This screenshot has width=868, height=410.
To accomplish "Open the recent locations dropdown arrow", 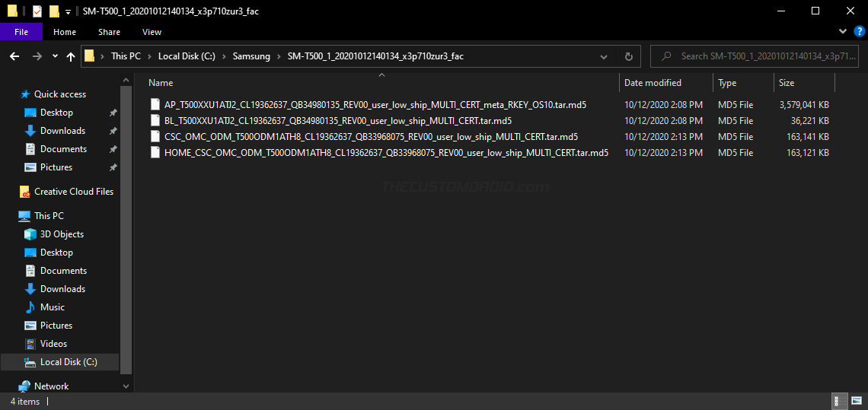I will click(55, 56).
